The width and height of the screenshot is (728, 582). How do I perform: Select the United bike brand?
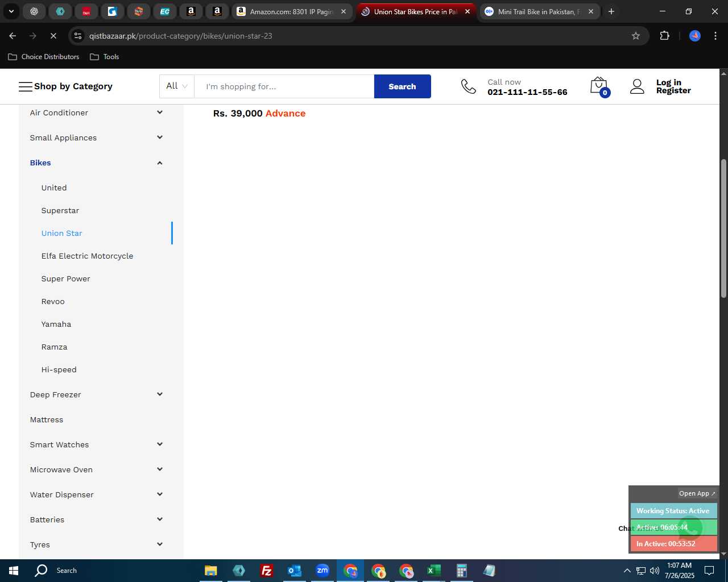coord(54,188)
